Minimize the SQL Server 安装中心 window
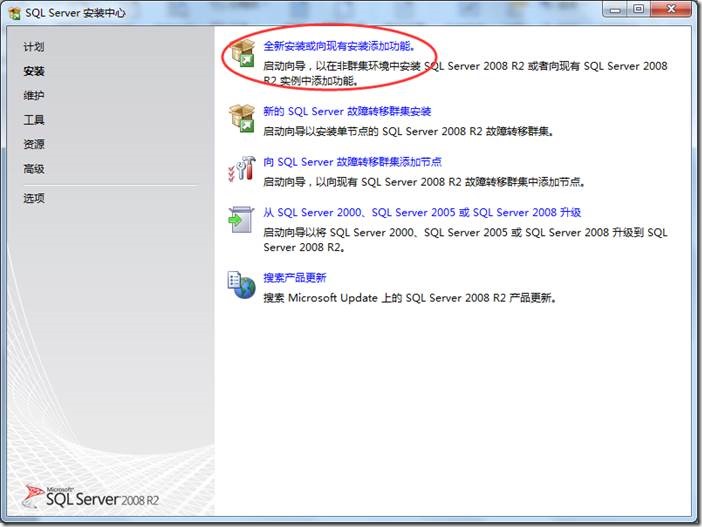Image resolution: width=702 pixels, height=527 pixels. [x=616, y=9]
